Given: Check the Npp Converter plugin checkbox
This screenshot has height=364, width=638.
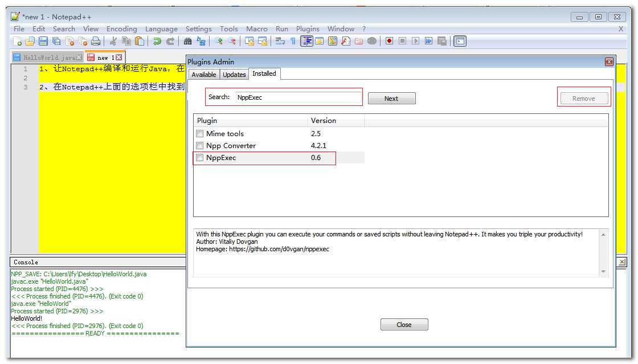Looking at the screenshot, I should [x=200, y=146].
